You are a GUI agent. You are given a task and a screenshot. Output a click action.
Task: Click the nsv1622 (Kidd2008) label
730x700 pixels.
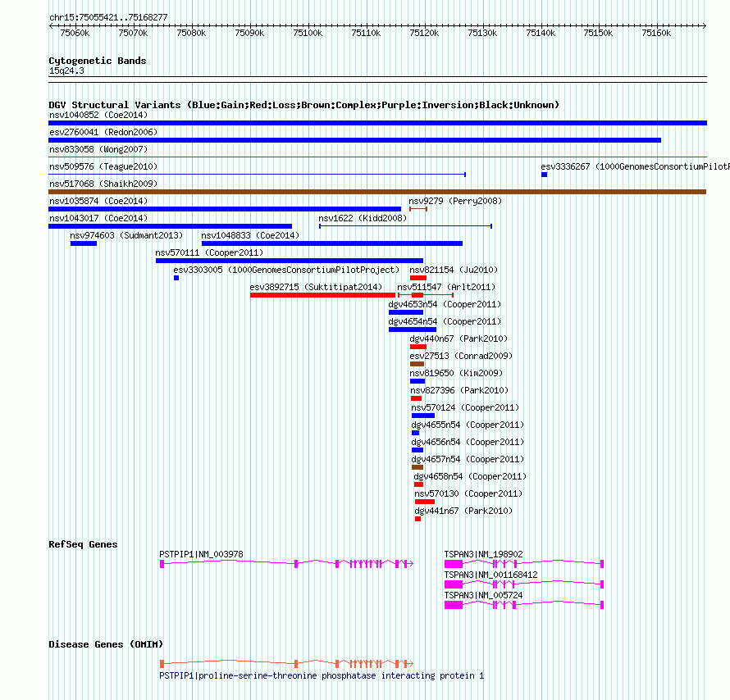tap(363, 218)
